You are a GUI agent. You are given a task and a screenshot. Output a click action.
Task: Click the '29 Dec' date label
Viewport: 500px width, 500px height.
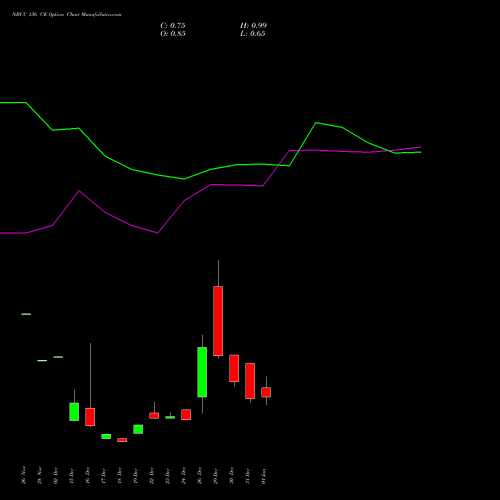point(216,475)
